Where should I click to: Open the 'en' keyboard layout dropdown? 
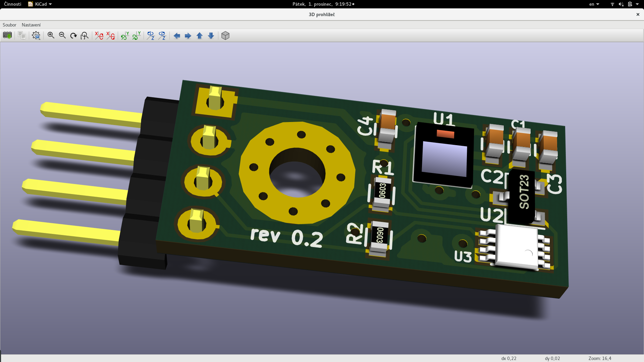[x=594, y=4]
